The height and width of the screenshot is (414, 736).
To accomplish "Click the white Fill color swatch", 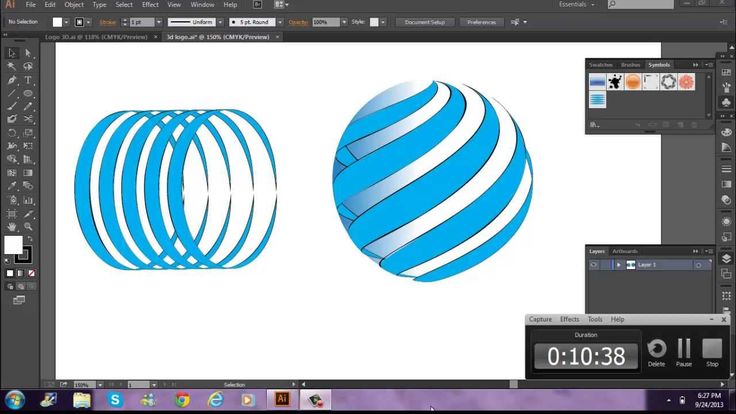I will (13, 245).
